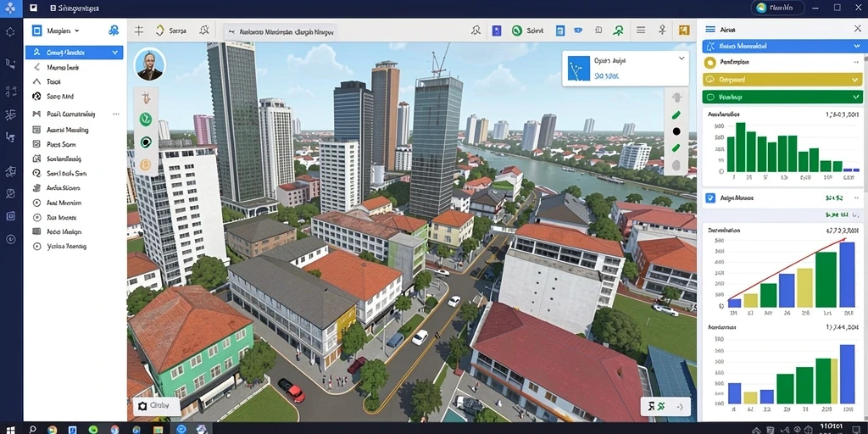Click the yellow square icon at toolbar's right end
This screenshot has width=868, height=434.
684,31
